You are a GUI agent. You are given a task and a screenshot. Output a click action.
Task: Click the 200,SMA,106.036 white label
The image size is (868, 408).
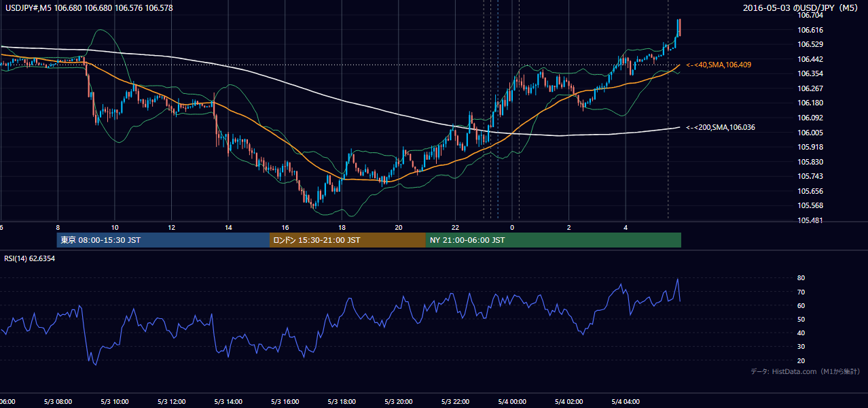coord(720,127)
